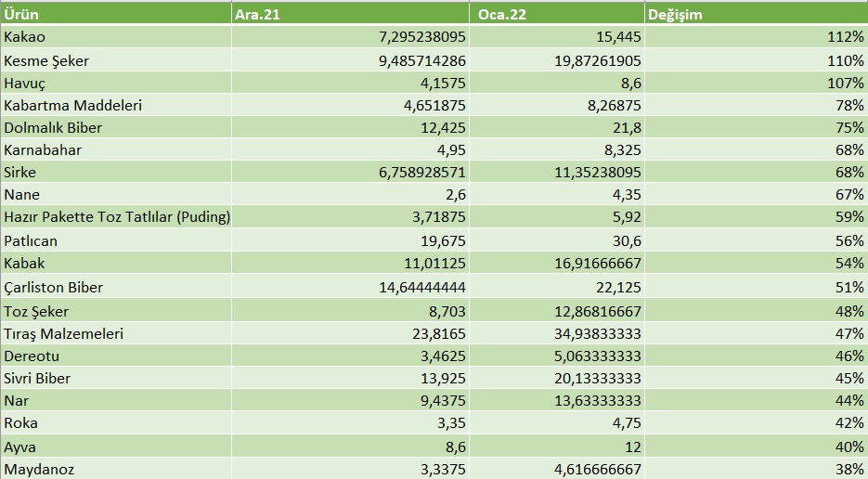Click the Ürün column header
868x479 pixels.
(x=115, y=14)
